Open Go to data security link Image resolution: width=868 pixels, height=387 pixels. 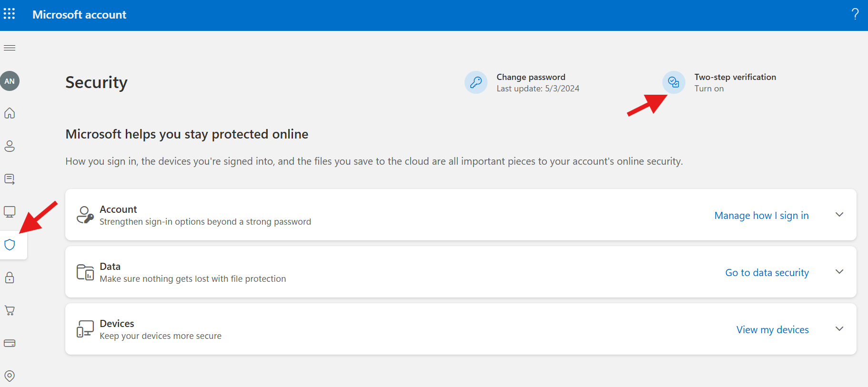coord(767,273)
